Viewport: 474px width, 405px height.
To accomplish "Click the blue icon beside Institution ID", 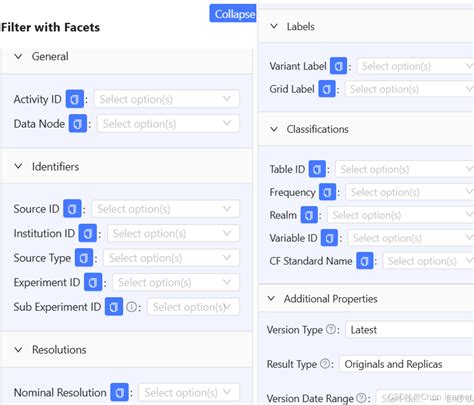I will click(88, 233).
